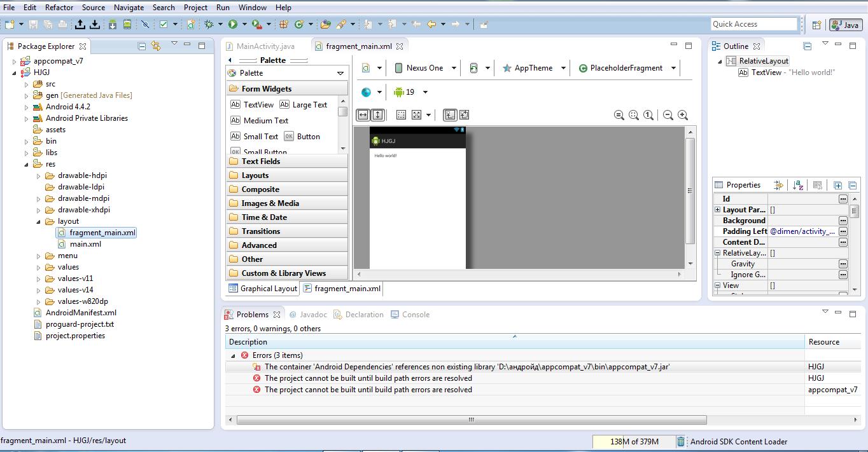This screenshot has width=868, height=452.
Task: Run the project with the green Run icon
Action: coord(233,24)
